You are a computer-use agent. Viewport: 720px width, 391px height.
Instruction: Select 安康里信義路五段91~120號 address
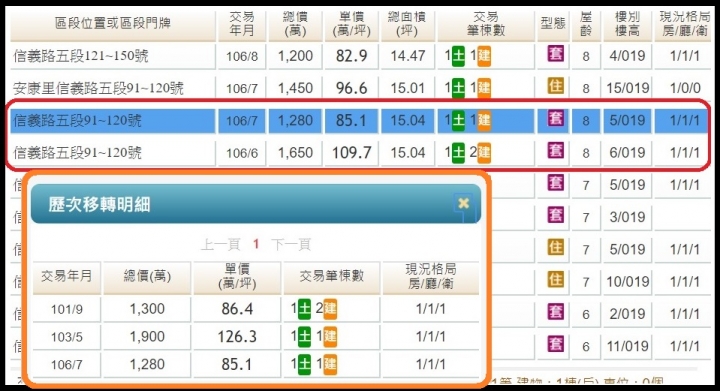(x=112, y=88)
